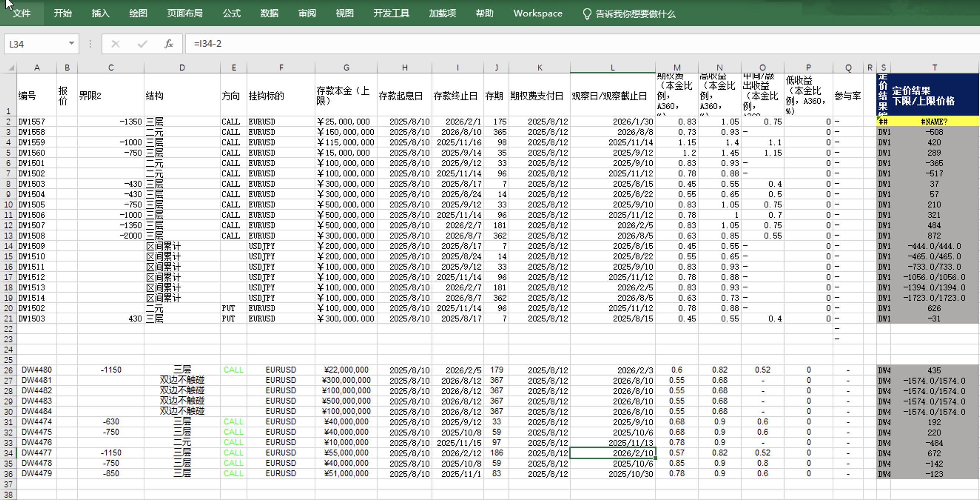The width and height of the screenshot is (980, 500).
Task: Click the Enter checkmark icon in formula bar
Action: [x=142, y=44]
